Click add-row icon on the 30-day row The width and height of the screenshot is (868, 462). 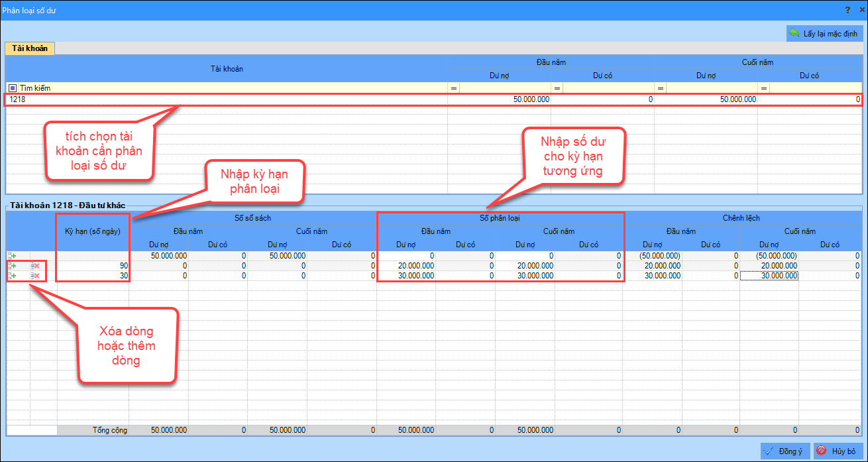[x=12, y=275]
